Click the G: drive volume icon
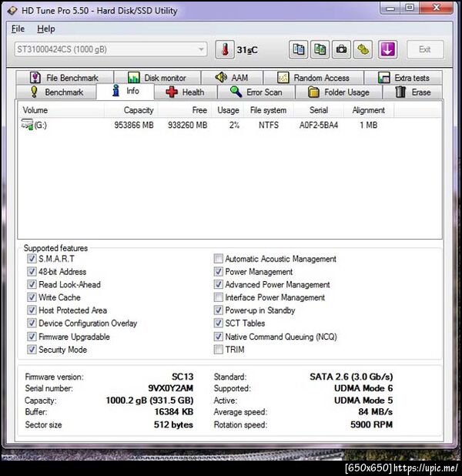Viewport: 462px width, 476px height. pos(27,125)
